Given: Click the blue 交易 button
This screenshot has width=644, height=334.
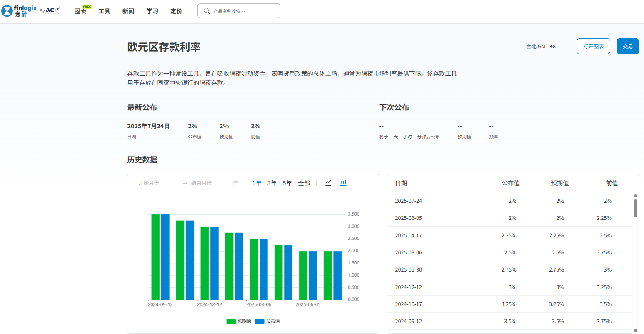Looking at the screenshot, I should point(627,46).
